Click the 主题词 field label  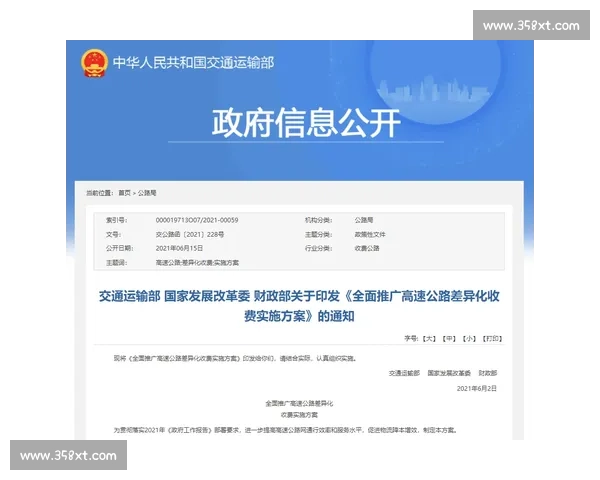click(x=117, y=263)
